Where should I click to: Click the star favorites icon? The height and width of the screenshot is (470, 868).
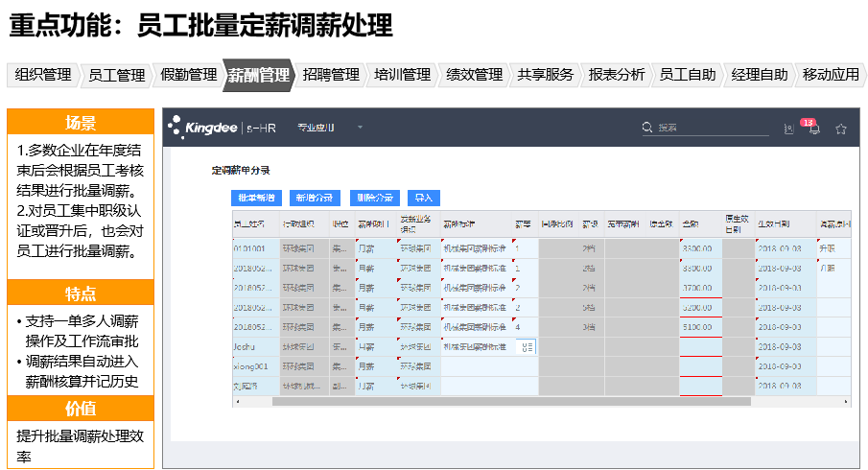click(841, 129)
